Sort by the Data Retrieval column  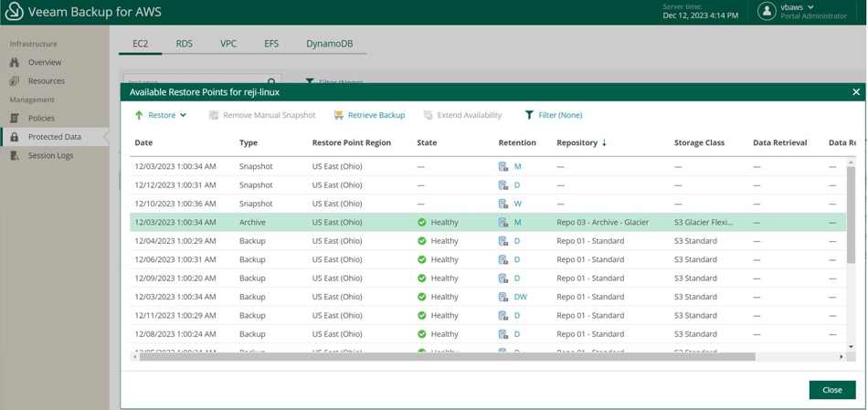point(780,142)
